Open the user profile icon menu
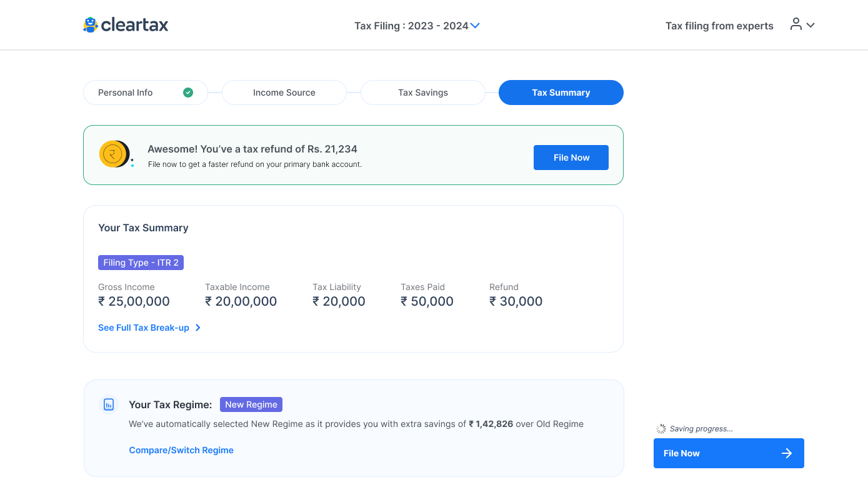This screenshot has width=868, height=497. point(796,24)
